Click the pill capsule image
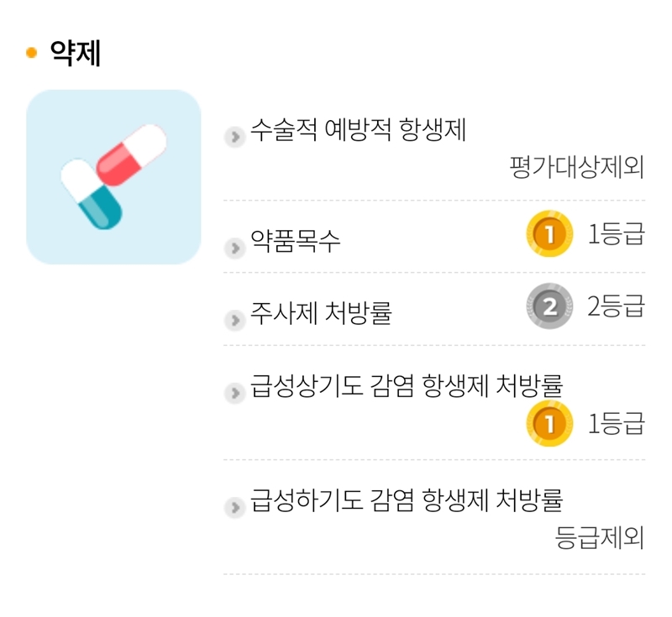Viewport: 672px width, 617px height. (113, 177)
